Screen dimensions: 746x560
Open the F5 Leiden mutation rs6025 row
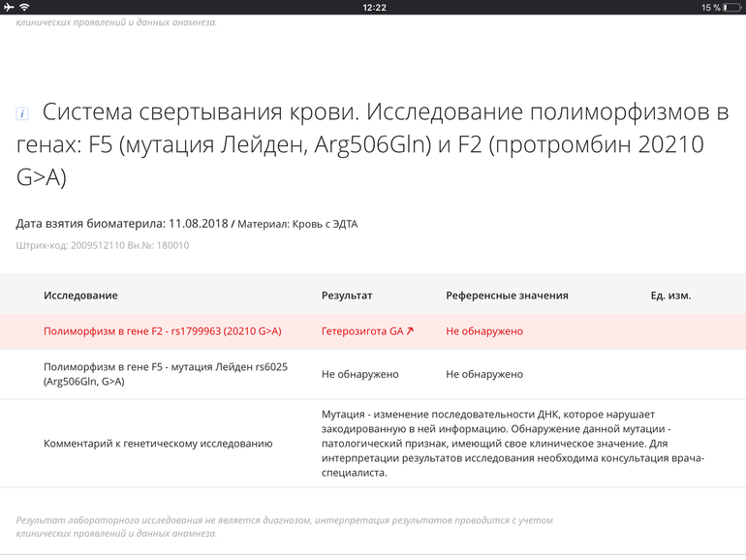tap(166, 374)
